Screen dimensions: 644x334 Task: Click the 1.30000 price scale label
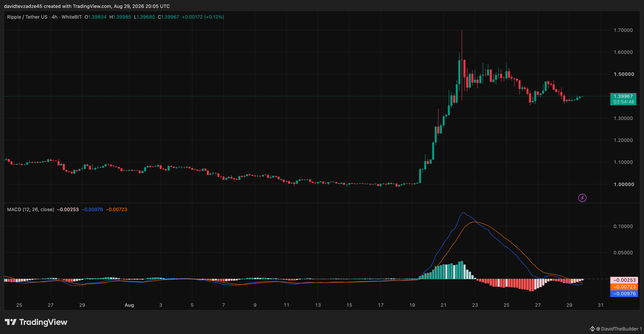tap(623, 118)
